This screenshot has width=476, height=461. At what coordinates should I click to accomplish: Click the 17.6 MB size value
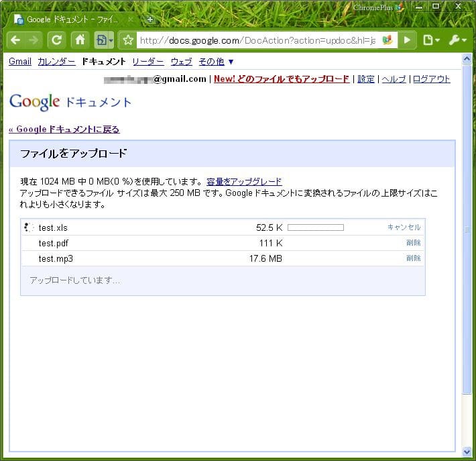[x=265, y=258]
